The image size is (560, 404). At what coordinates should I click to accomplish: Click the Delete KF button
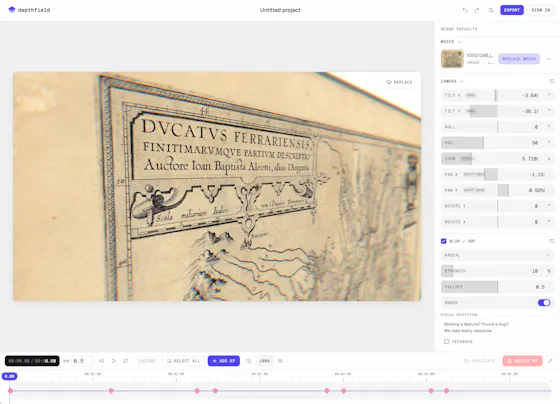point(522,361)
